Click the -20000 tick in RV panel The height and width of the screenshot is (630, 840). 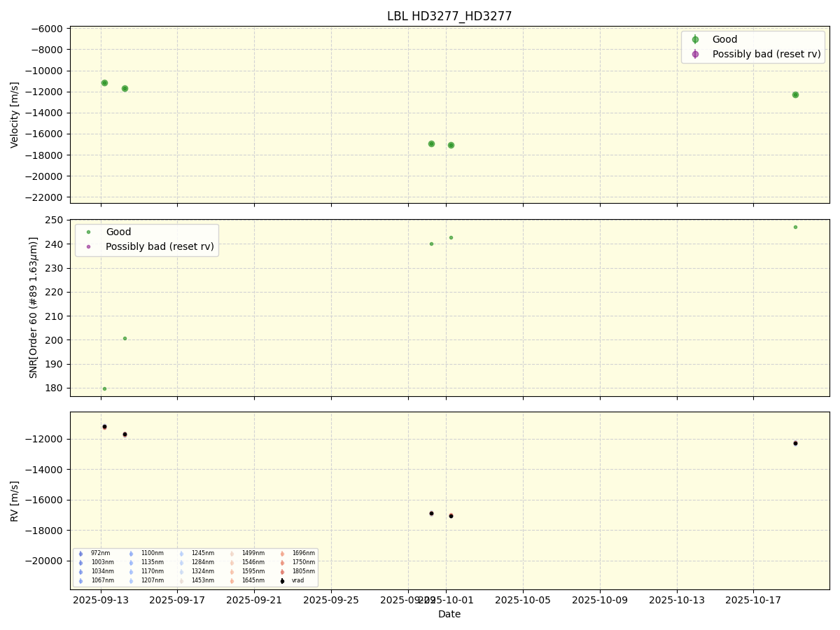coord(44,561)
